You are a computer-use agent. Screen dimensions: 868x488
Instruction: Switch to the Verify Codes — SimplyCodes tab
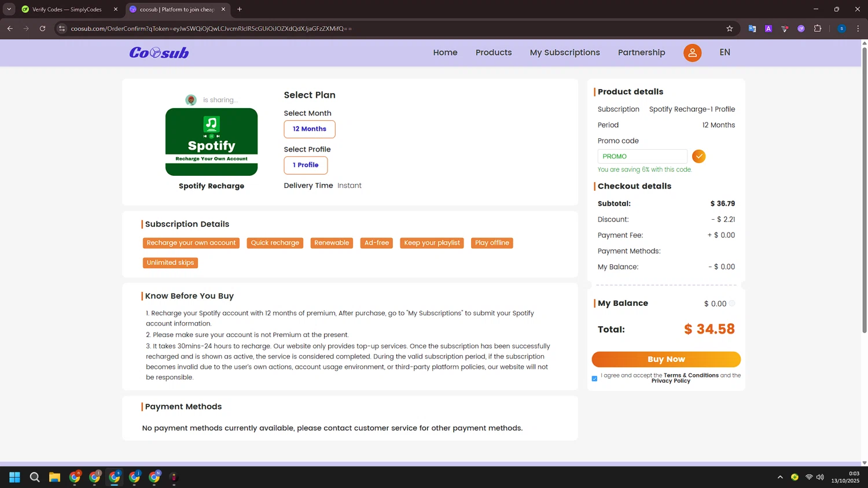(x=68, y=9)
